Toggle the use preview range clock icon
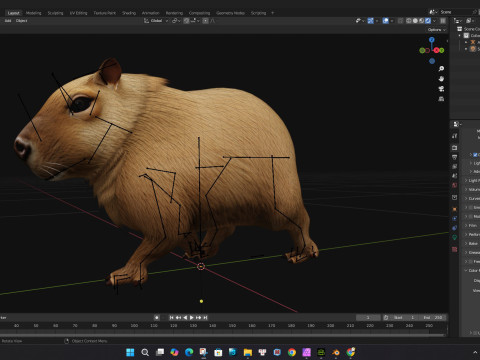 [x=386, y=318]
